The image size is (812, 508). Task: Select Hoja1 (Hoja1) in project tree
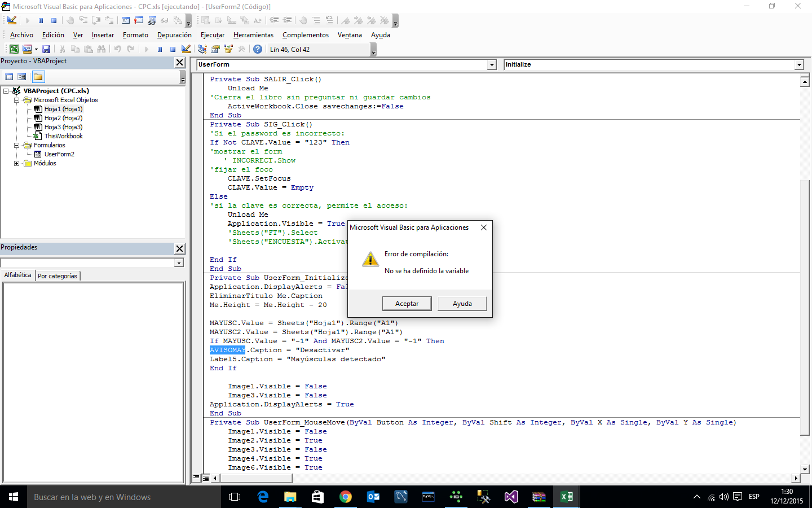tap(63, 109)
